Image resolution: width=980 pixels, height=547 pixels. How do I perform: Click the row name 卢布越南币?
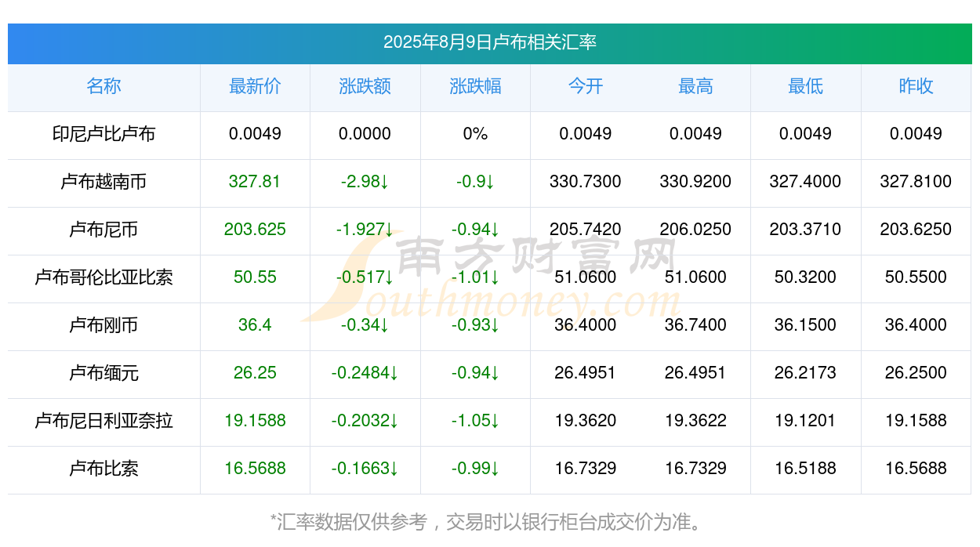click(x=103, y=182)
